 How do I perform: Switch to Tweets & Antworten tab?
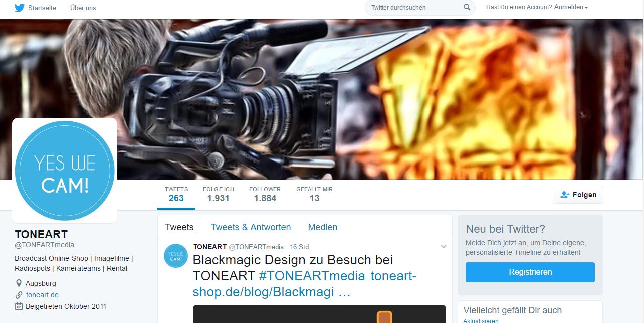click(x=251, y=227)
